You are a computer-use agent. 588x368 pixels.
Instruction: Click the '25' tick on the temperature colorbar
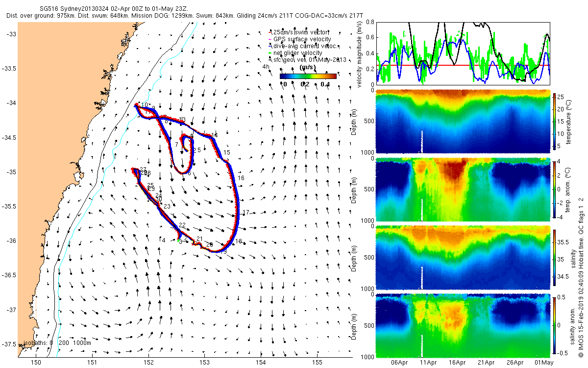click(562, 96)
